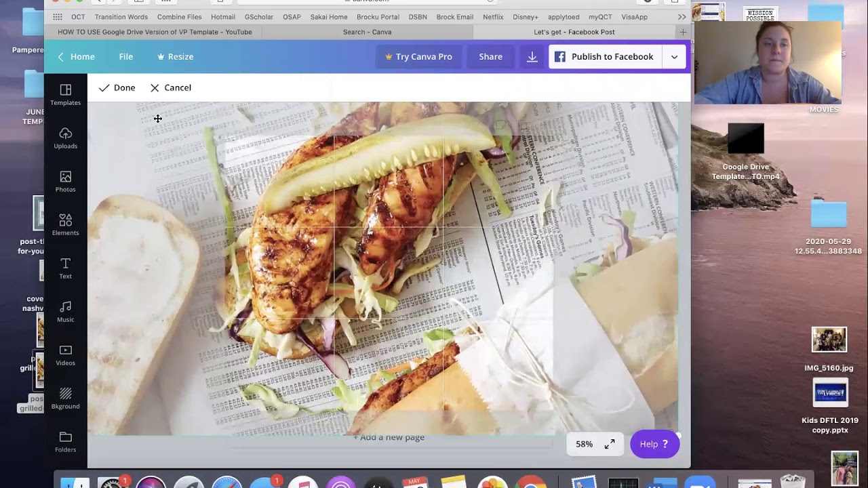868x488 pixels.
Task: Open the Videos sidebar panel
Action: click(x=65, y=355)
